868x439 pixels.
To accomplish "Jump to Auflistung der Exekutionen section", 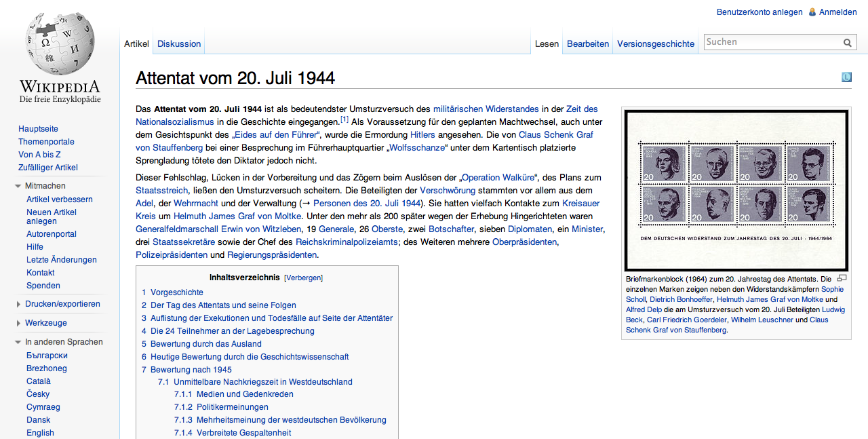I will (x=267, y=318).
